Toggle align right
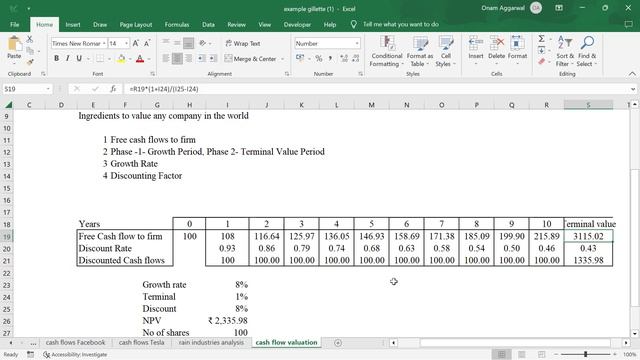This screenshot has width=640, height=360. (188, 59)
